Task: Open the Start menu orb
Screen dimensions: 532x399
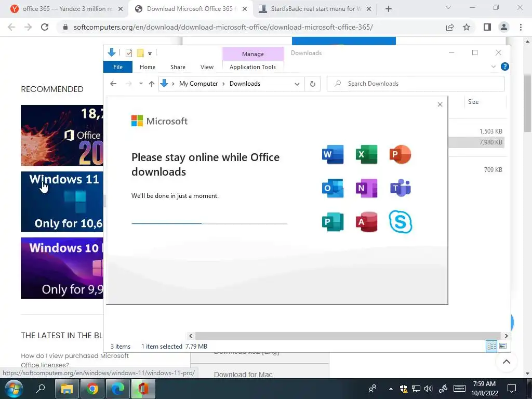Action: [x=14, y=388]
